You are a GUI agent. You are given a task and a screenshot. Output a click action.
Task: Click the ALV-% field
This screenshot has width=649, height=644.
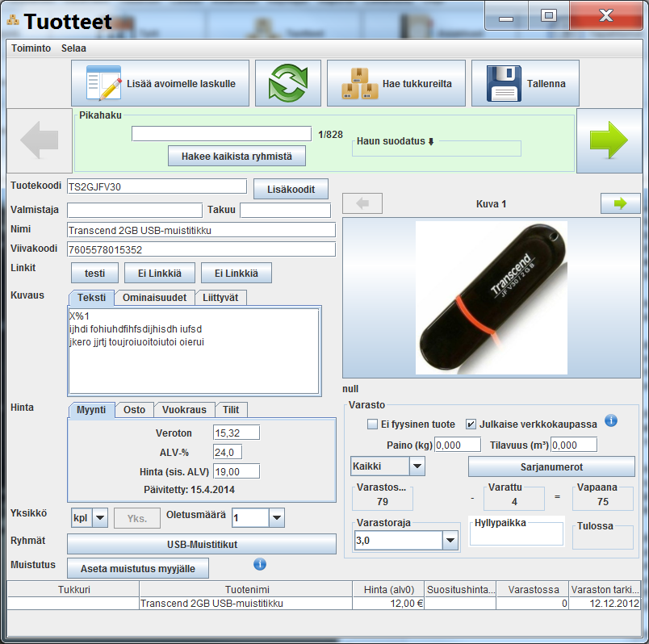pos(228,452)
